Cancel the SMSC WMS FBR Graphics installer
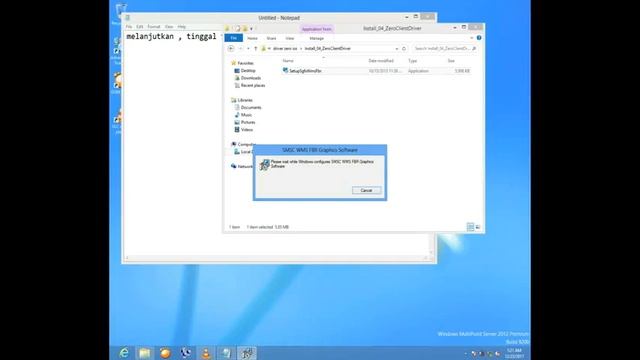640x360 pixels. coord(367,190)
